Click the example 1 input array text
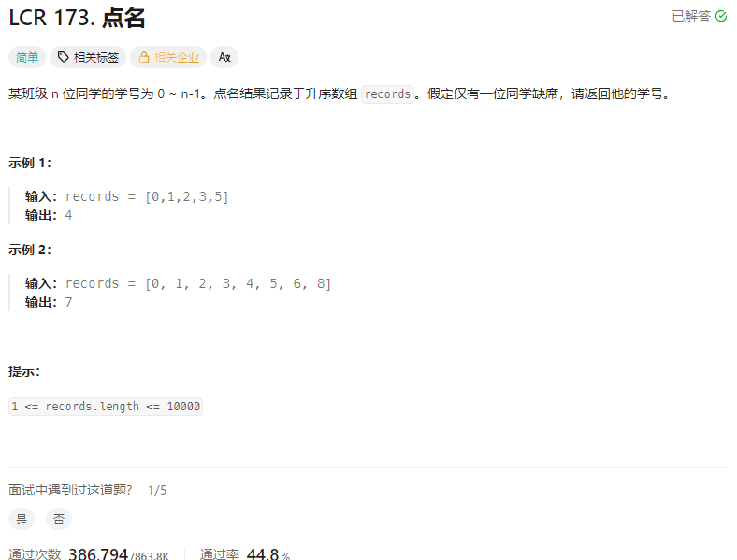 point(187,196)
